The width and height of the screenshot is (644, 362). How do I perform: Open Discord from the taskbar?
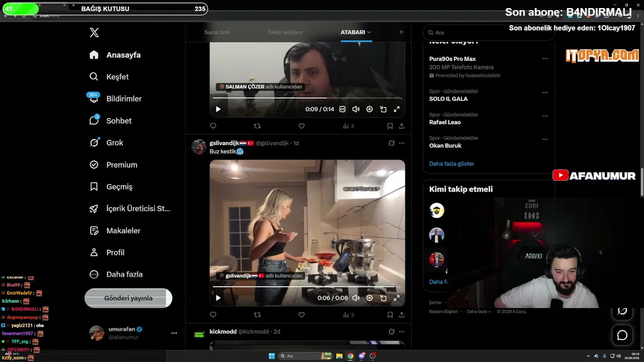(361, 356)
